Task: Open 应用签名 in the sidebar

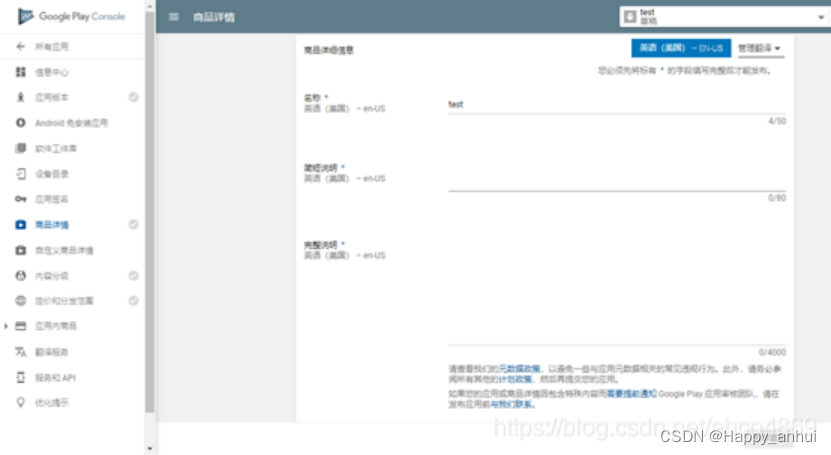Action: 52,199
